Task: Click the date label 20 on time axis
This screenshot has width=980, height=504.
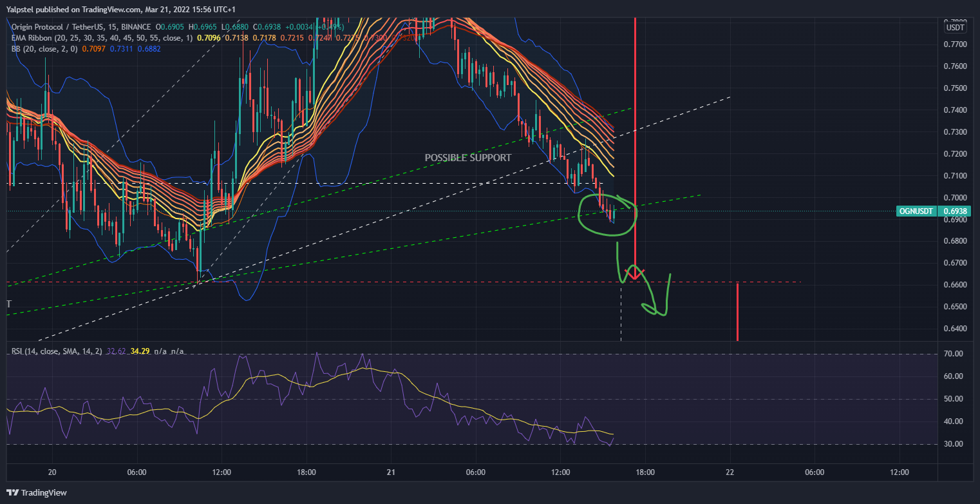Action: coord(52,472)
